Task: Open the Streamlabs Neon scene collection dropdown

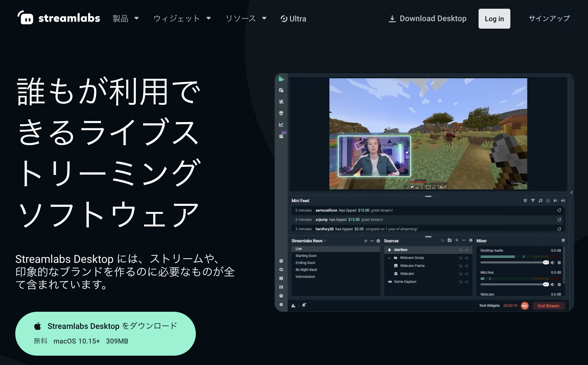Action: [x=309, y=241]
